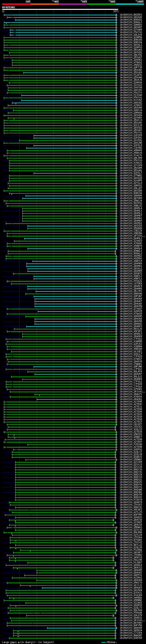This screenshot has height=644, width=146.
Task: Select the UniRef100_Q5XUG9 label
Action: 131,72
